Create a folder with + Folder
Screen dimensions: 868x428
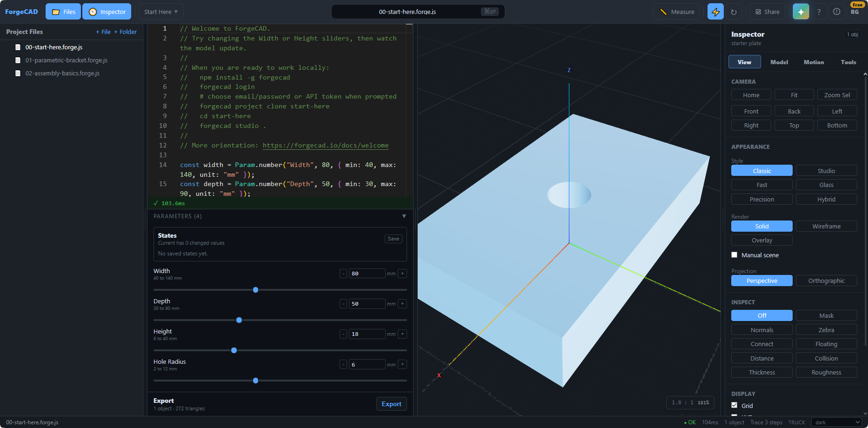point(125,32)
